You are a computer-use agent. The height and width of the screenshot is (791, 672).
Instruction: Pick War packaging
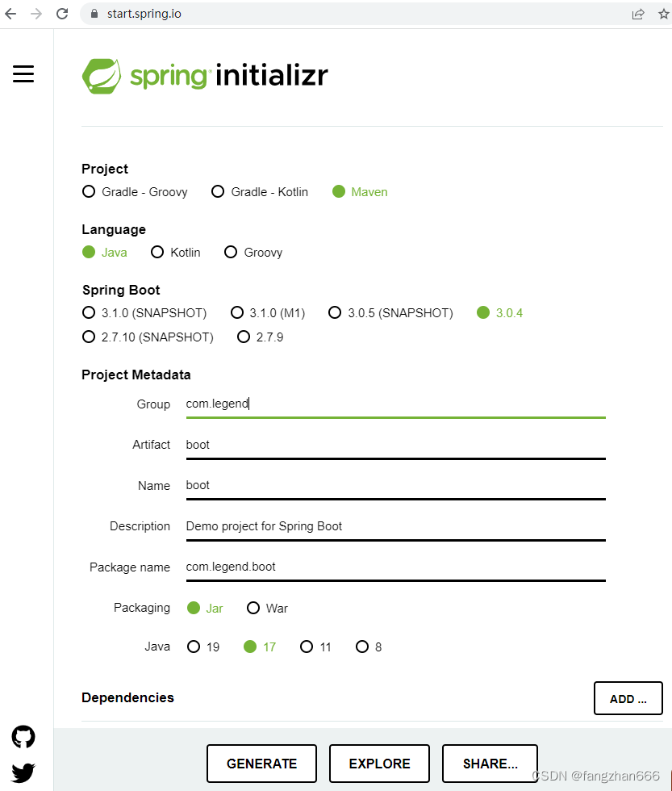(267, 608)
